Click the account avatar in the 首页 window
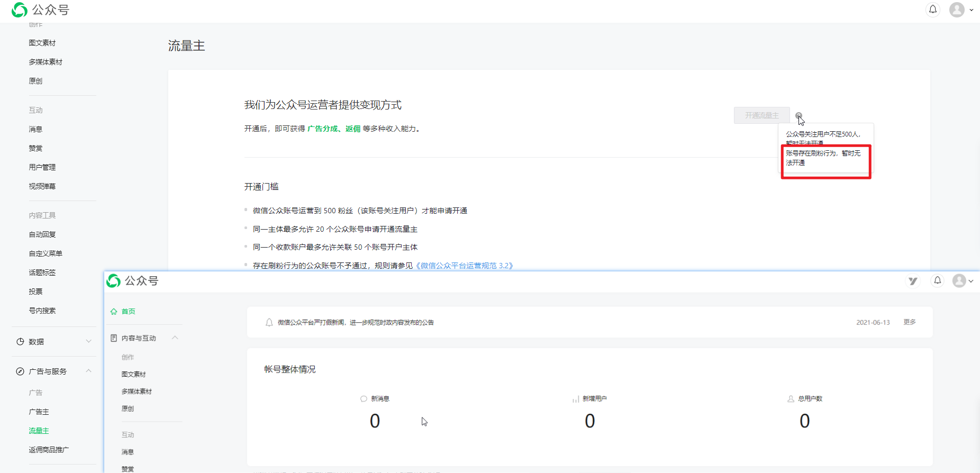980x473 pixels. [959, 280]
